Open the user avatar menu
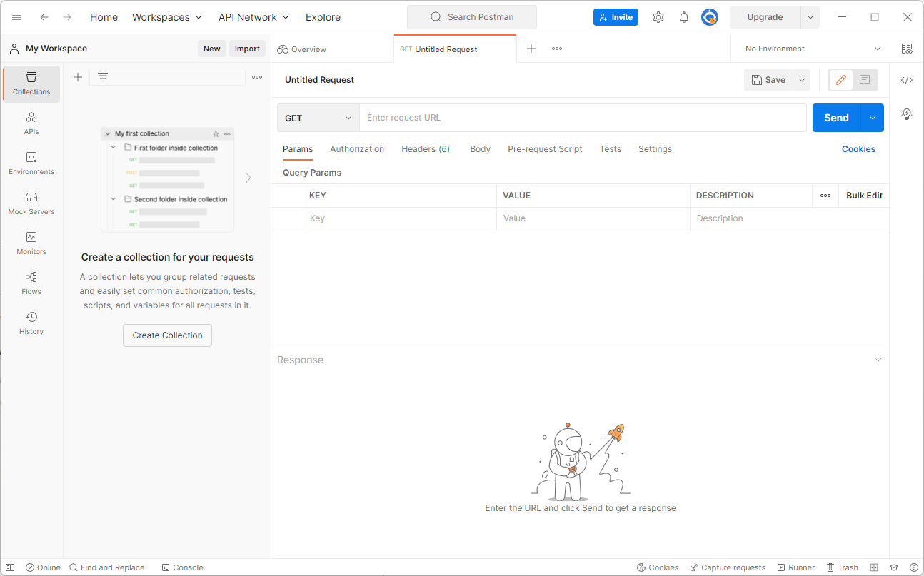The image size is (924, 576). pyautogui.click(x=710, y=17)
